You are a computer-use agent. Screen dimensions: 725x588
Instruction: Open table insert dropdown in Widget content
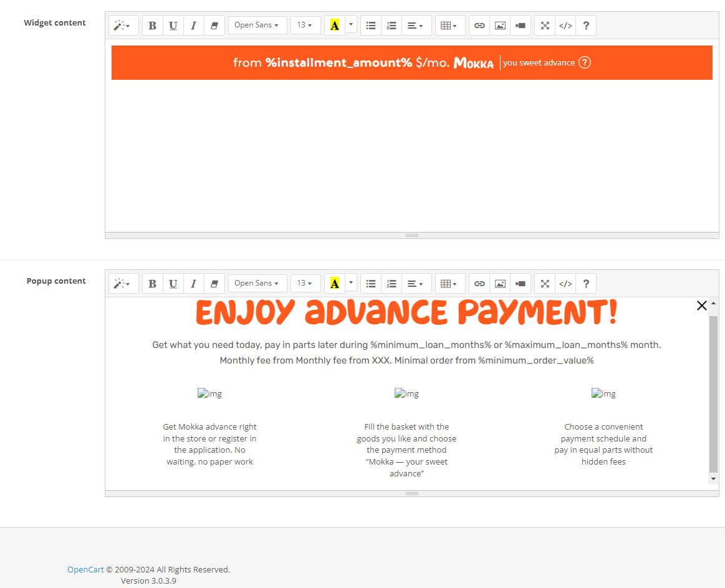(449, 26)
